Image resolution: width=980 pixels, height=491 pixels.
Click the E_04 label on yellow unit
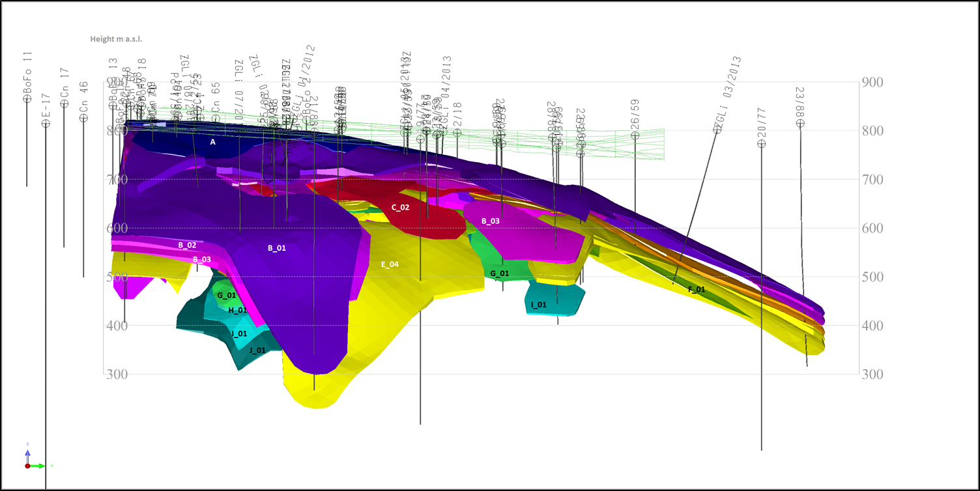[x=390, y=264]
